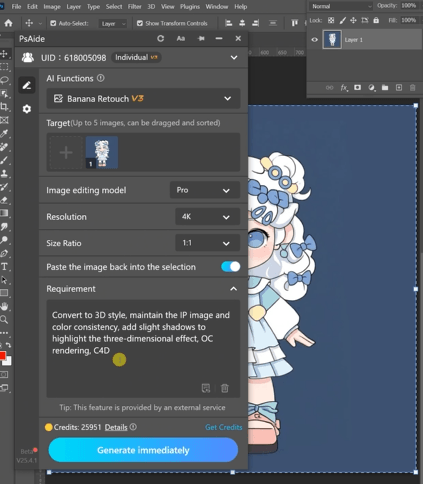This screenshot has width=423, height=484.
Task: Add a layer mask
Action: click(357, 88)
